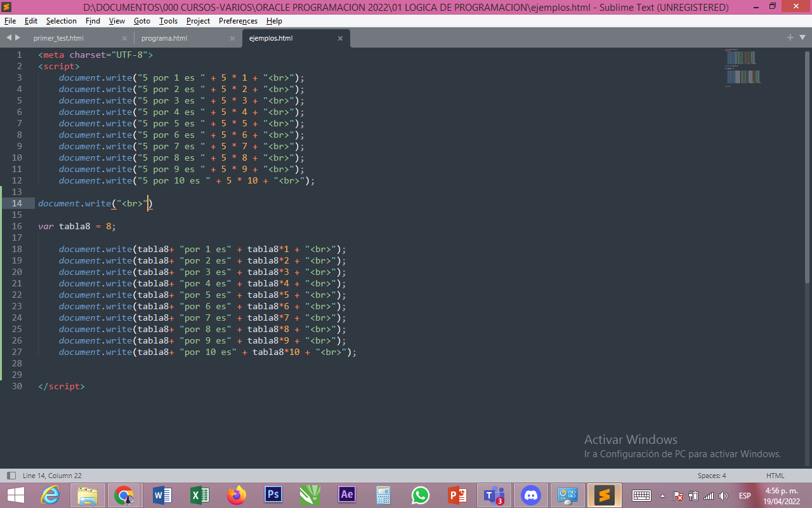Click the "por 10 es" tabla8 line
Image resolution: width=812 pixels, height=508 pixels.
207,352
